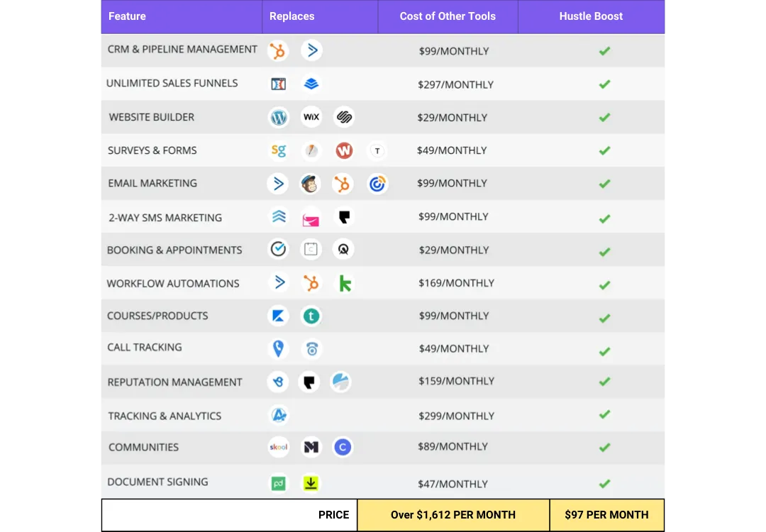Click the yellow download-arrow logo in Document Signing
This screenshot has height=532, width=766.
(x=311, y=483)
